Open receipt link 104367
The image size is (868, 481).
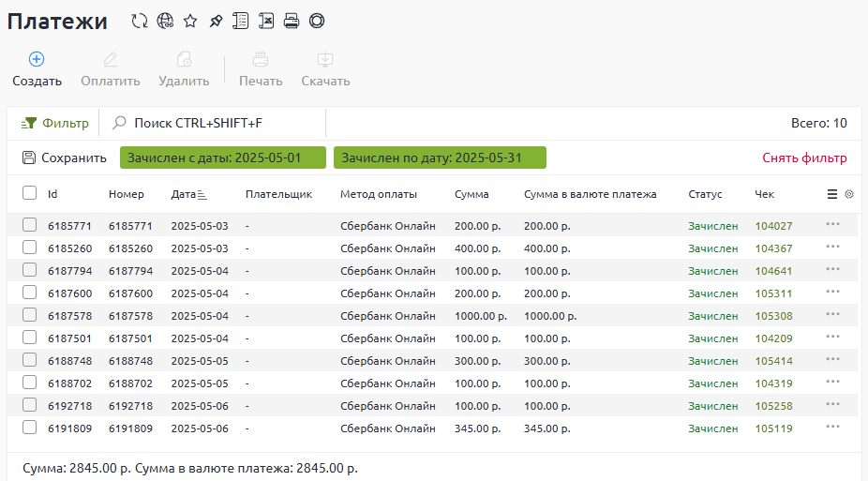pyautogui.click(x=773, y=248)
